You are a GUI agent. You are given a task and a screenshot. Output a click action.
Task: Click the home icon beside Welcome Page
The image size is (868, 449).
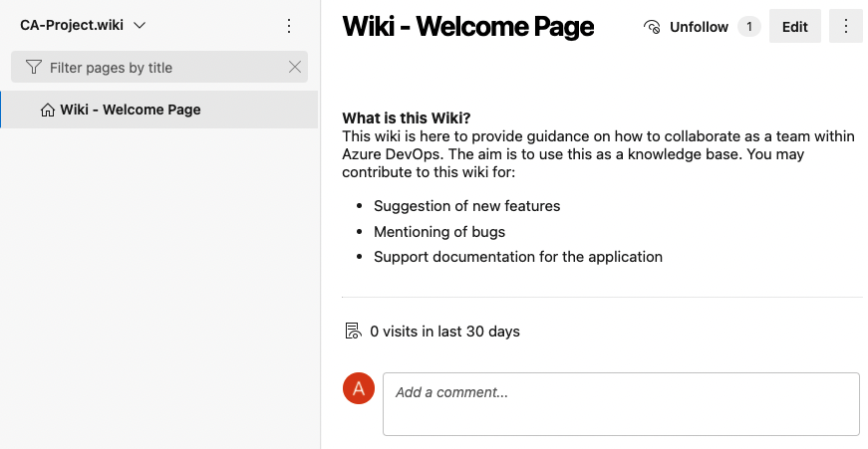pyautogui.click(x=48, y=110)
